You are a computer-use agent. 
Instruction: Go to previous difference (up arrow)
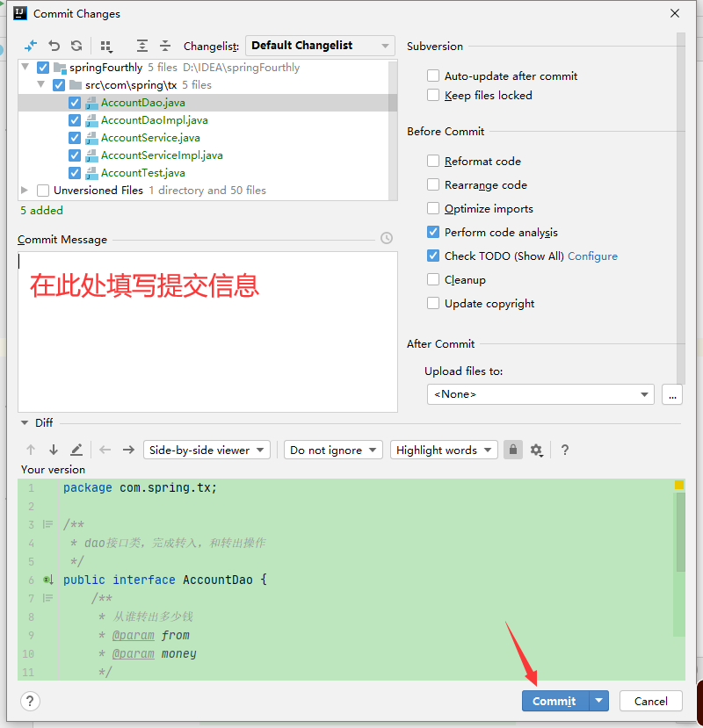click(x=31, y=450)
